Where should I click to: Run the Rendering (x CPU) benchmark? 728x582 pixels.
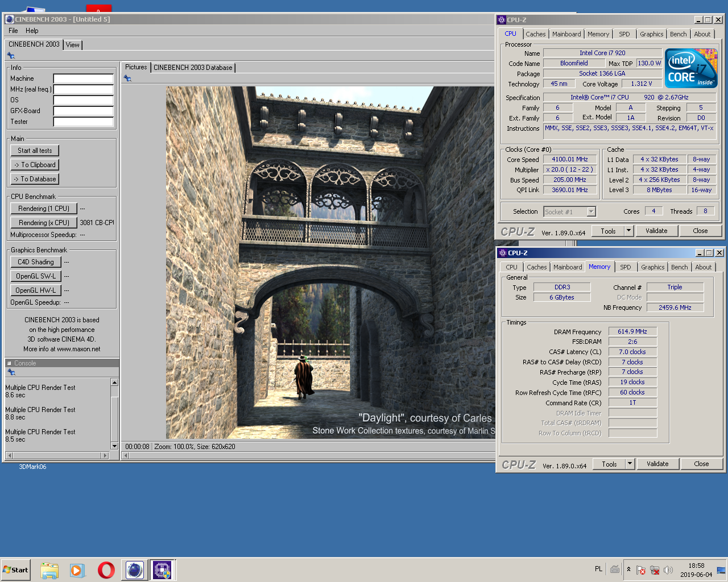tap(44, 223)
